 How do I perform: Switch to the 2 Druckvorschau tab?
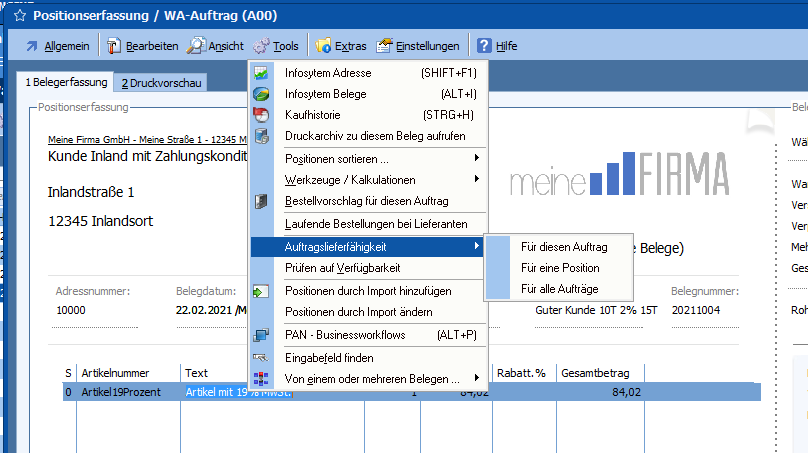[x=161, y=83]
